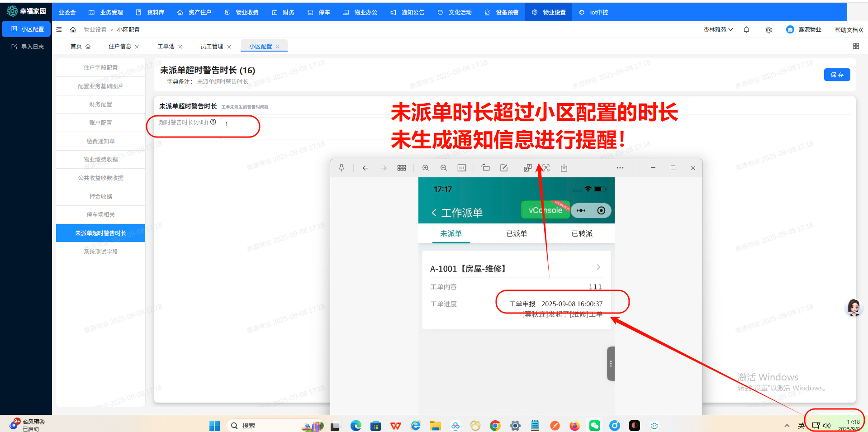Expand the 杏林雅苑 community dropdown
This screenshot has height=432, width=868.
click(x=718, y=30)
